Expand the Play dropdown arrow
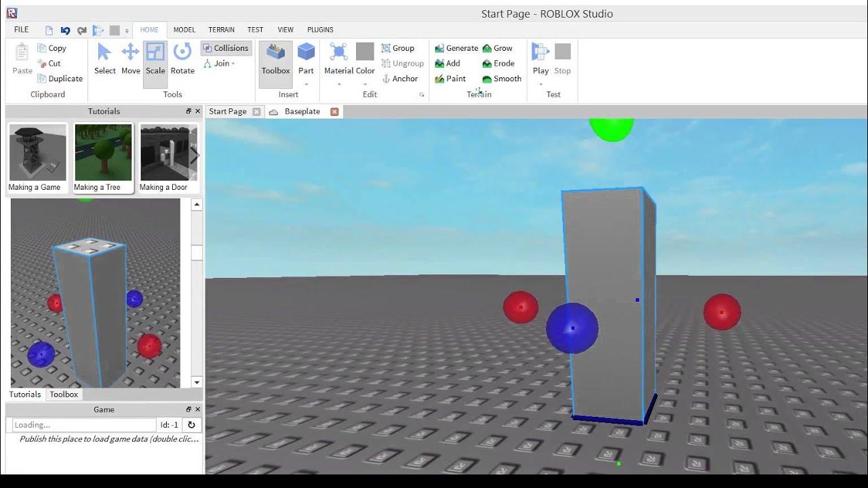 pyautogui.click(x=540, y=85)
